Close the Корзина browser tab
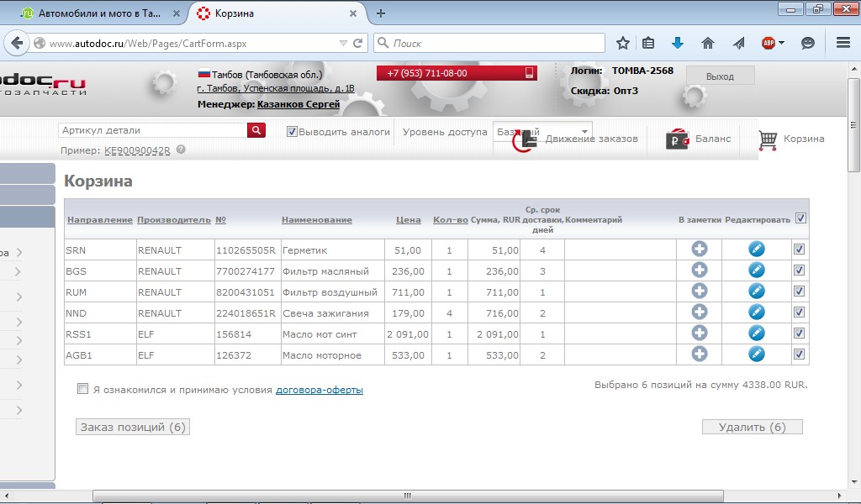 coord(353,13)
